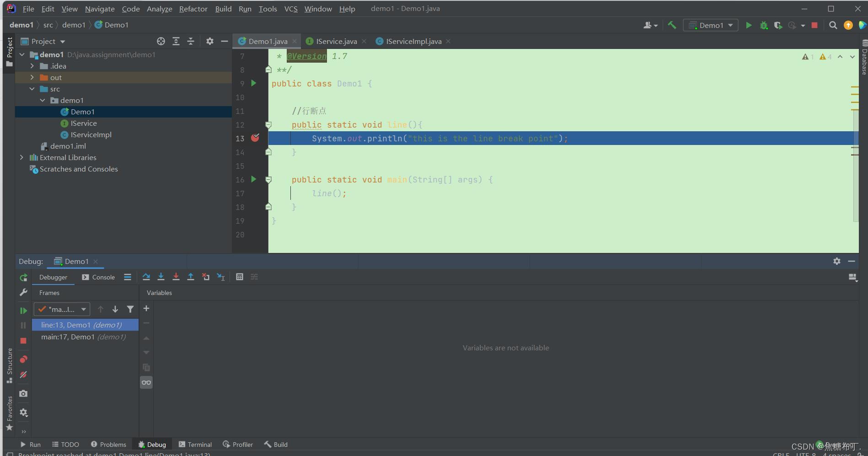Toggle frames filter funnel icon
This screenshot has height=456, width=868.
click(130, 309)
